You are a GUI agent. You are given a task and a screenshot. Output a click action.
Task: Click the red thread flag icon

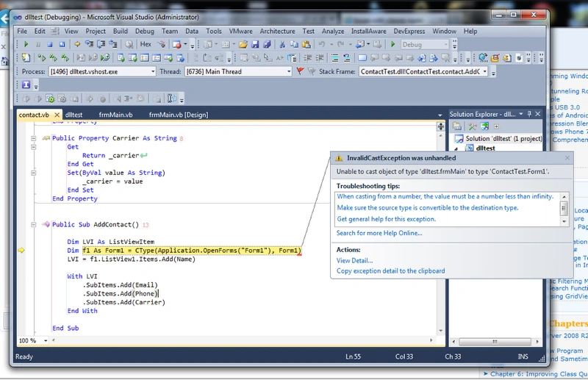point(300,71)
